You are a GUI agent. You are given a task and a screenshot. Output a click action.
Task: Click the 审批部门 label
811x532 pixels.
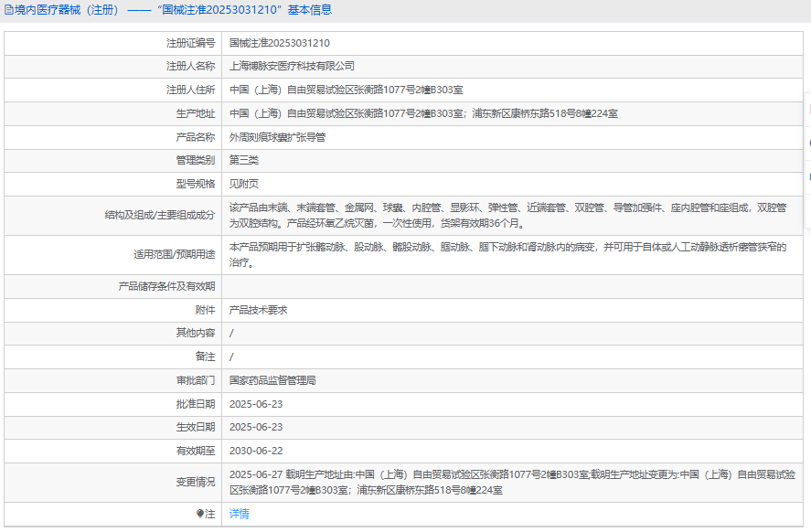196,380
